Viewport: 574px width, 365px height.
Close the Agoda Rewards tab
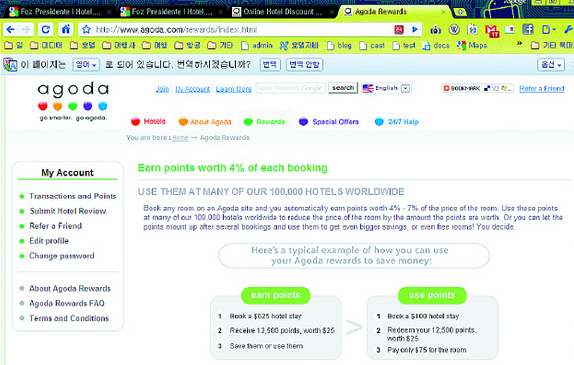click(443, 12)
